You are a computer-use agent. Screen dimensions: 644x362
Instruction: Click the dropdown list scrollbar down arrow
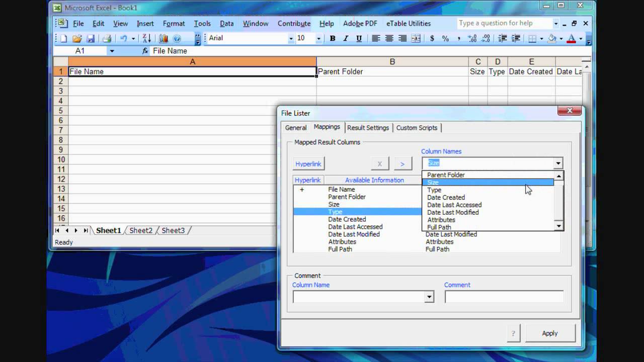(558, 227)
